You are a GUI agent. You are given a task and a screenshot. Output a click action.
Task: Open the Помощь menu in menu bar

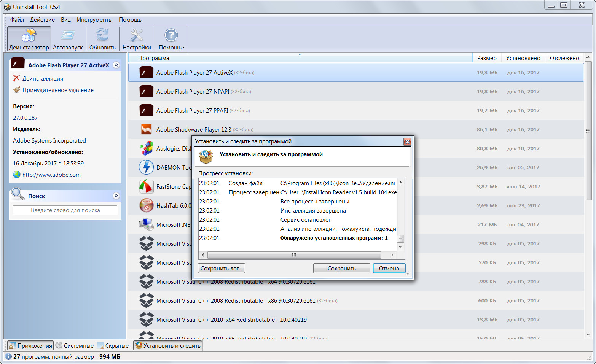pos(130,20)
